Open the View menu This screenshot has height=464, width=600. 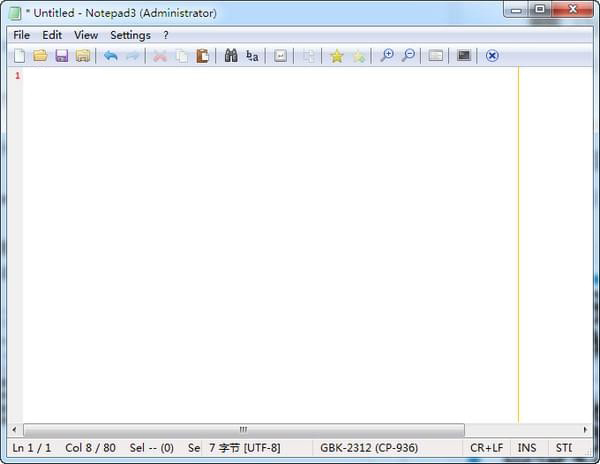tap(86, 35)
